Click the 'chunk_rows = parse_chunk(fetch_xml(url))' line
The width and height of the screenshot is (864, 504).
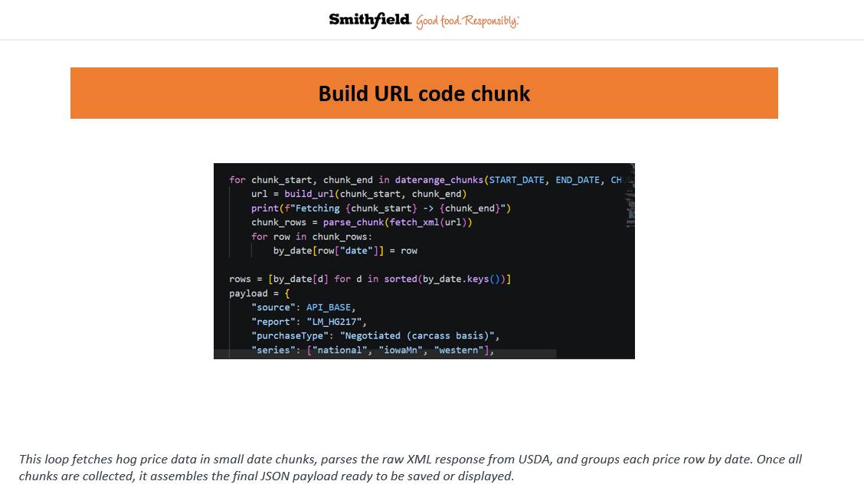(362, 223)
